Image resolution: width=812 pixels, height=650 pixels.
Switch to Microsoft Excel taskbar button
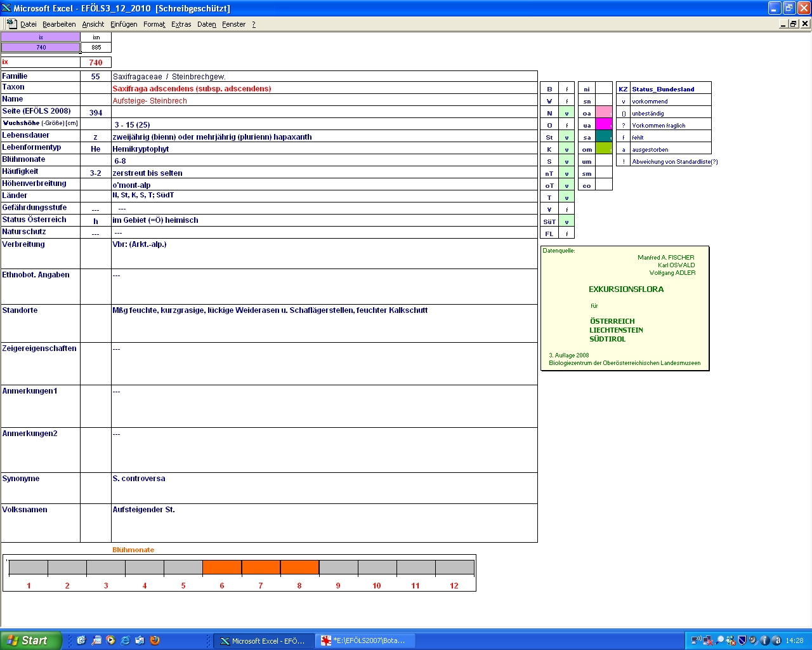tap(263, 640)
